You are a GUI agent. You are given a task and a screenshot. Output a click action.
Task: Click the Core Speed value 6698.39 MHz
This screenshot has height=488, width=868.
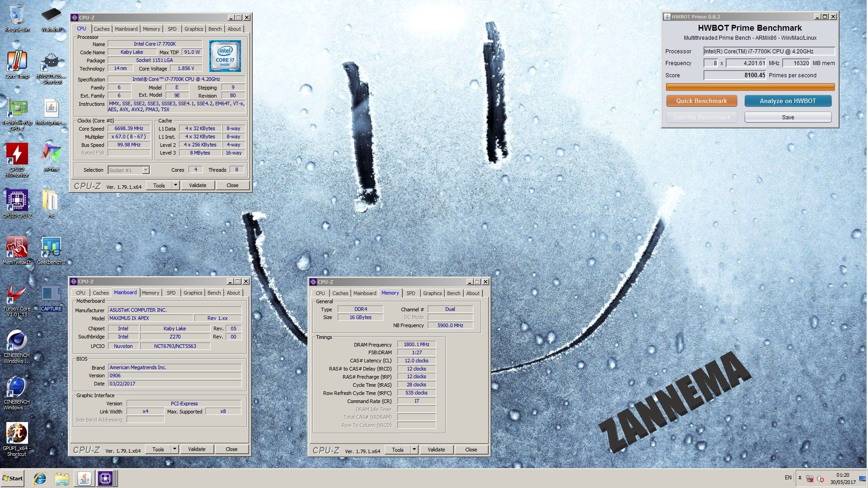(129, 129)
